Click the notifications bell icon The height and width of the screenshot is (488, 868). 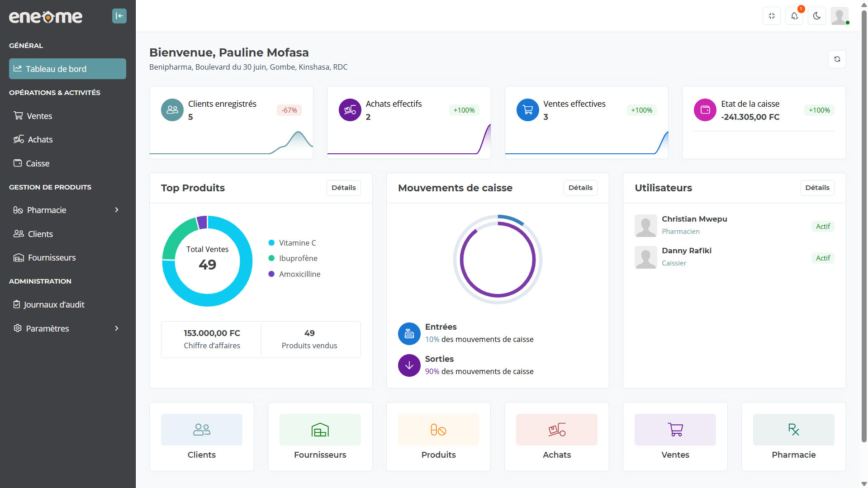point(794,16)
